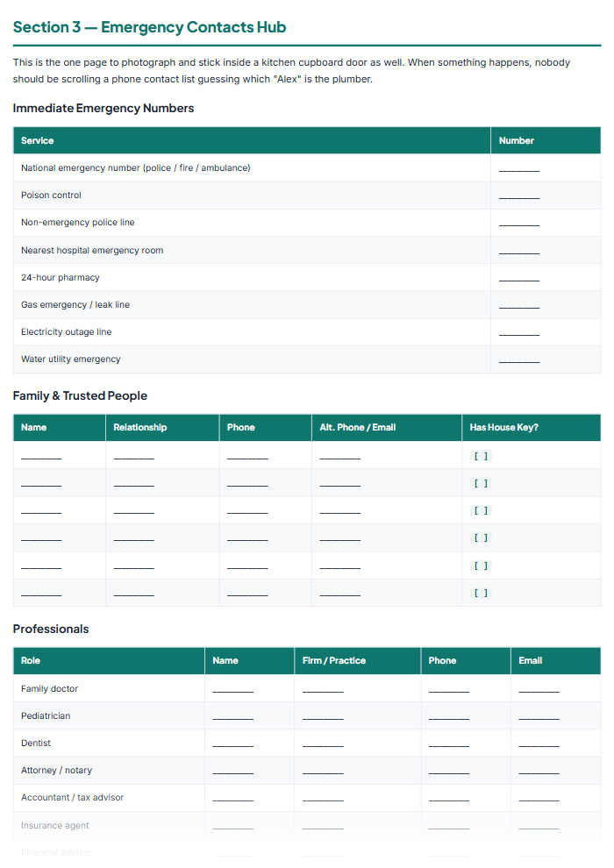Tick the third Has House Key checkbox
The width and height of the screenshot is (614, 868).
coord(481,510)
